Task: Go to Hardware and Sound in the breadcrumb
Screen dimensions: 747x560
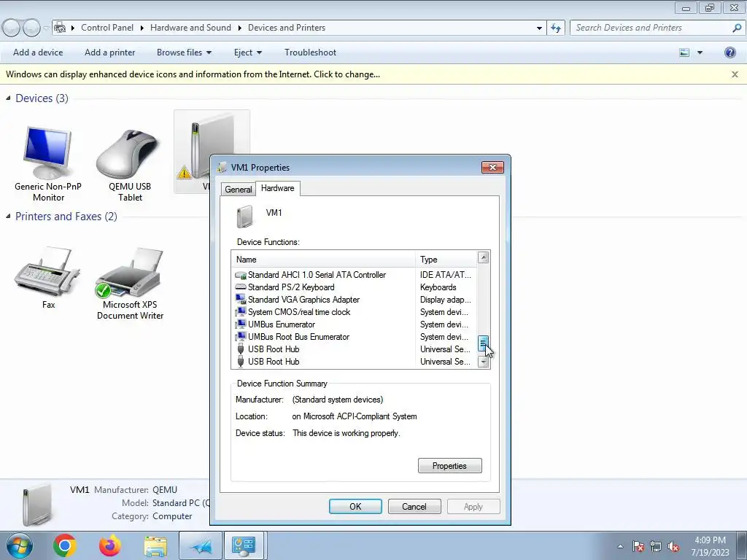Action: tap(190, 28)
